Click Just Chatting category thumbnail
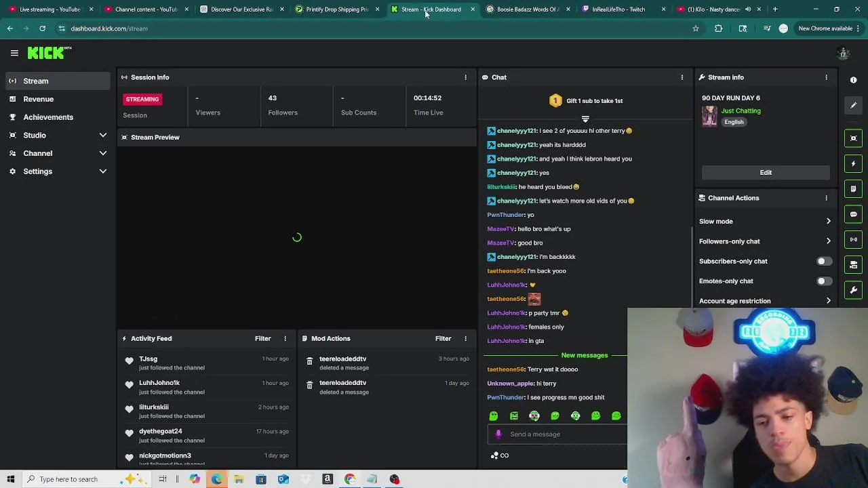The height and width of the screenshot is (488, 868). 709,116
